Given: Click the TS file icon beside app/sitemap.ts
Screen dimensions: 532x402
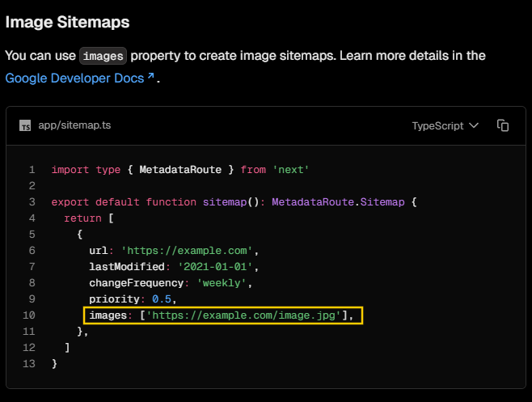Looking at the screenshot, I should (x=25, y=125).
